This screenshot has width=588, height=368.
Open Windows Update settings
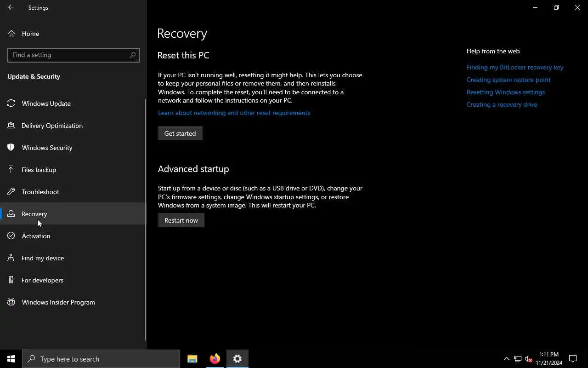coord(73,103)
